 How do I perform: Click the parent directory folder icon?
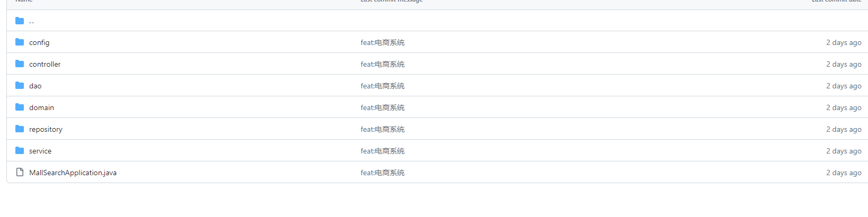20,21
